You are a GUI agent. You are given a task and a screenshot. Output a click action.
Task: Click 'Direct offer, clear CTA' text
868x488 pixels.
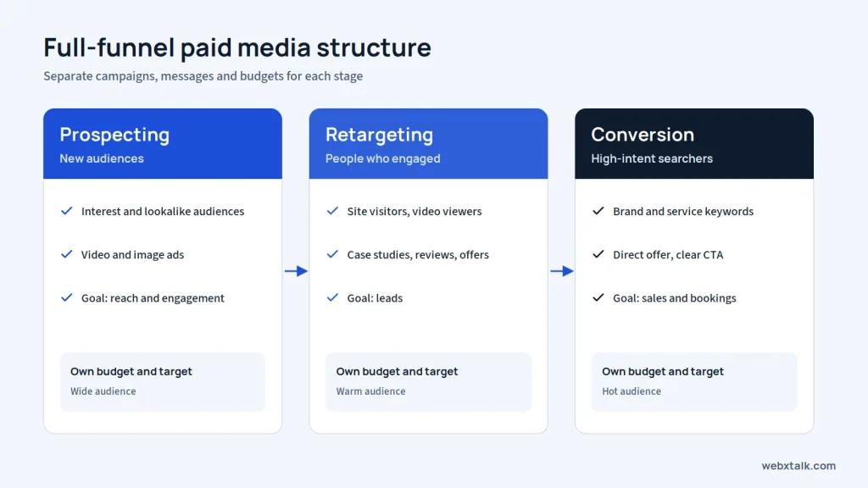click(668, 255)
